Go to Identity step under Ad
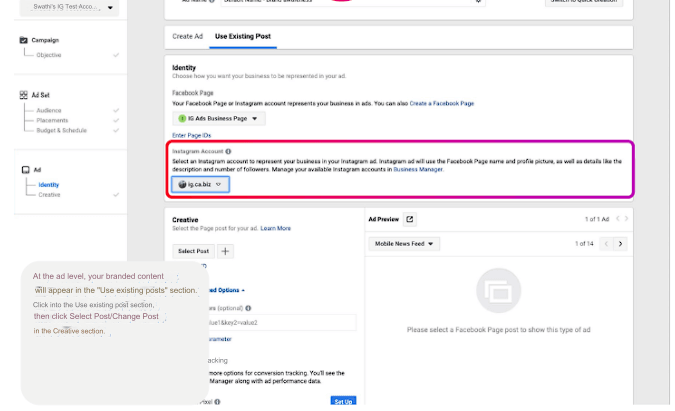 [x=49, y=185]
